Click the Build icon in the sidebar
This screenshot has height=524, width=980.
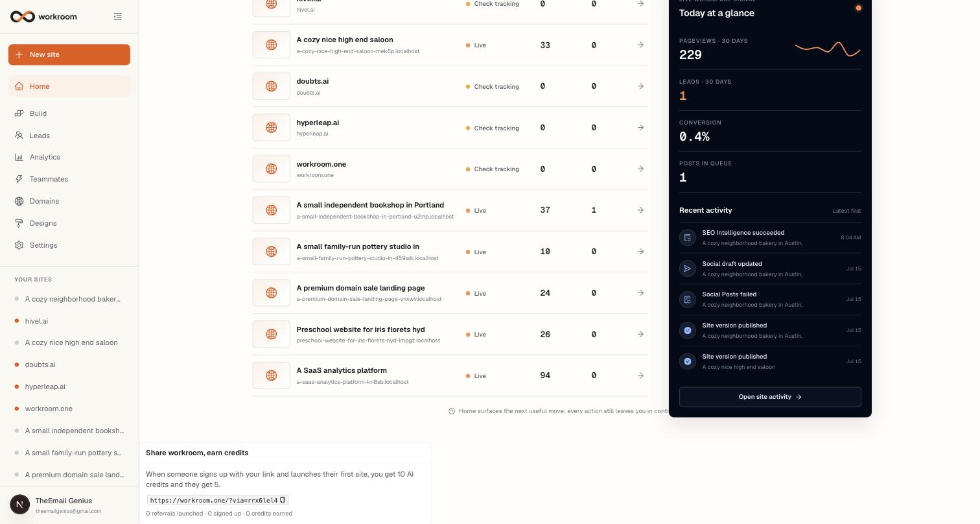pyautogui.click(x=19, y=113)
